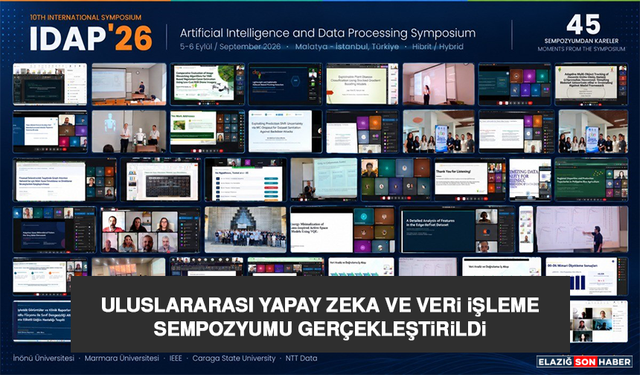
Task: Open 'Adaptive Multi-Object Tracking' slide thumbnail
Action: point(591,84)
